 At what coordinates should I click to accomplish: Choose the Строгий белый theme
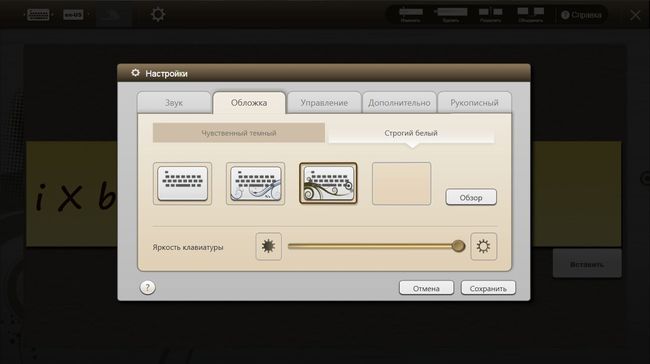click(411, 133)
